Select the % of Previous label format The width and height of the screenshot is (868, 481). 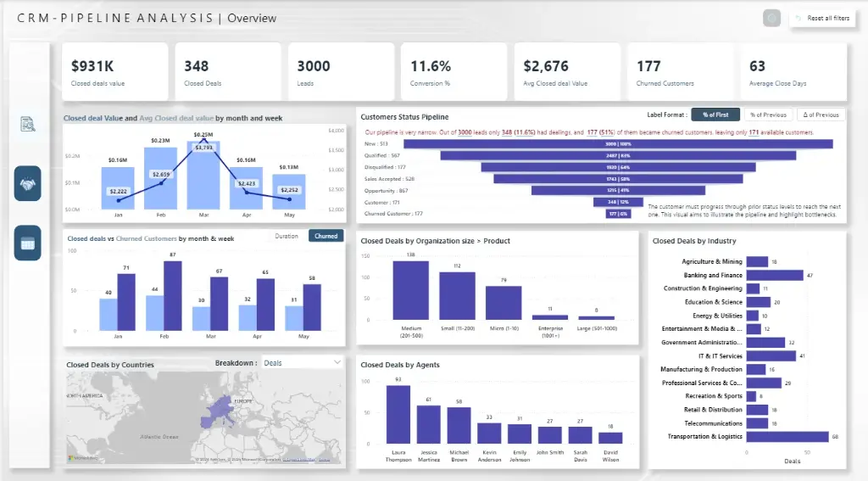tap(768, 115)
